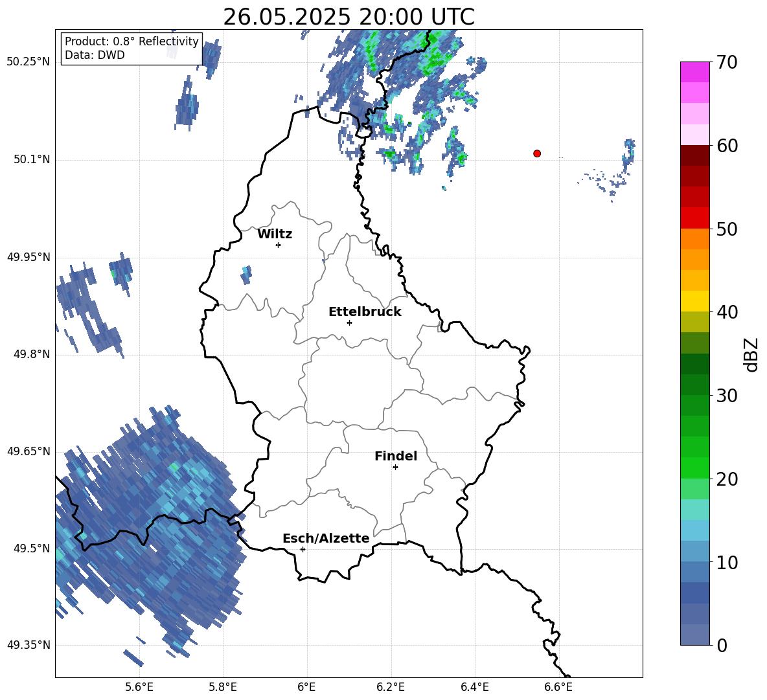Screen dimensions: 767x700
Task: Click the dBZ colorbar label
Action: [x=751, y=355]
